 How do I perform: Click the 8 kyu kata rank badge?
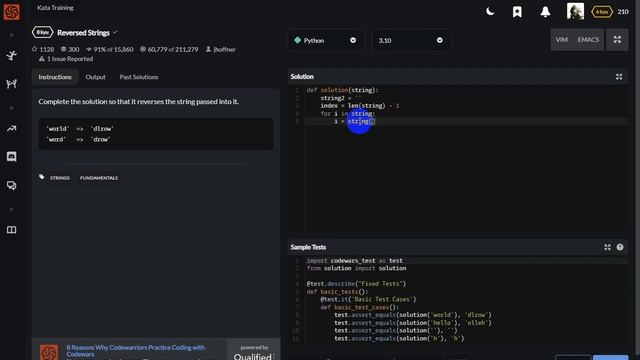point(42,32)
